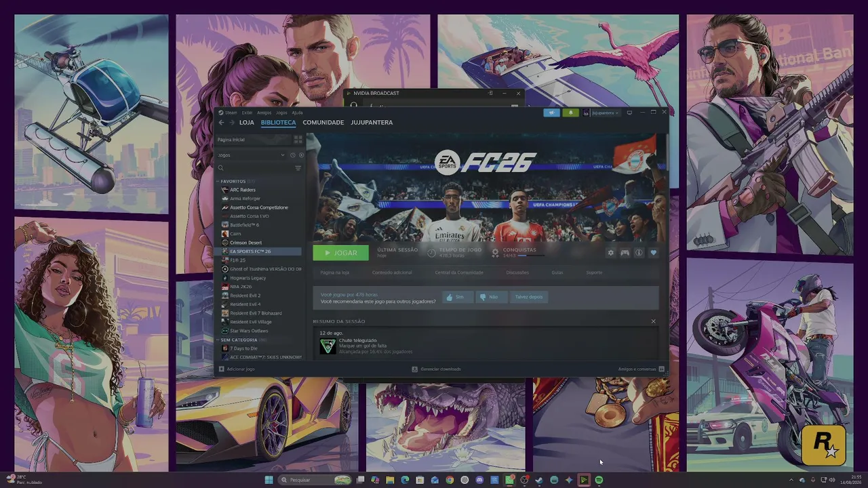Open the JUJUPANTERA profile tab

point(372,123)
